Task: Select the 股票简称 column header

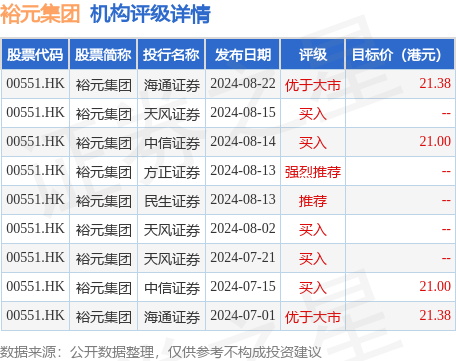Action: click(103, 55)
